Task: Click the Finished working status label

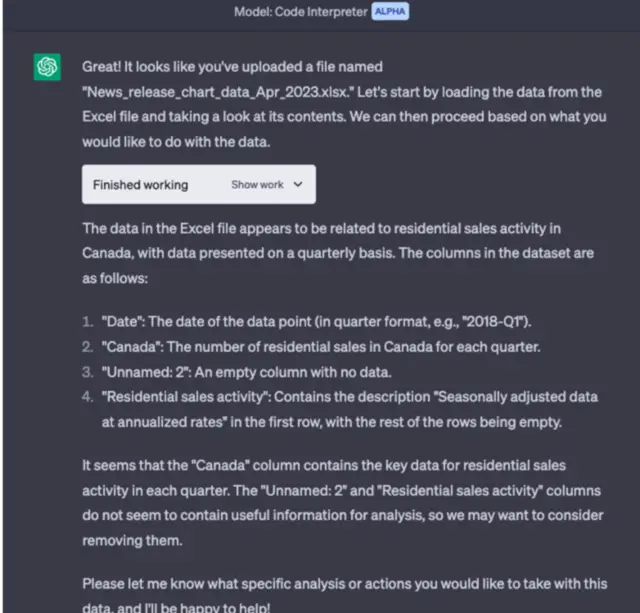Action: [x=140, y=185]
